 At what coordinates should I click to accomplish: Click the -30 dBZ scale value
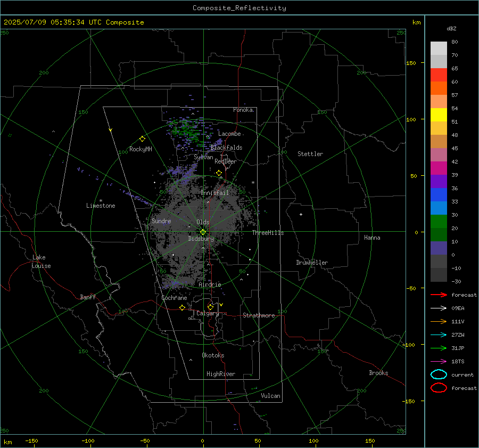pos(456,281)
